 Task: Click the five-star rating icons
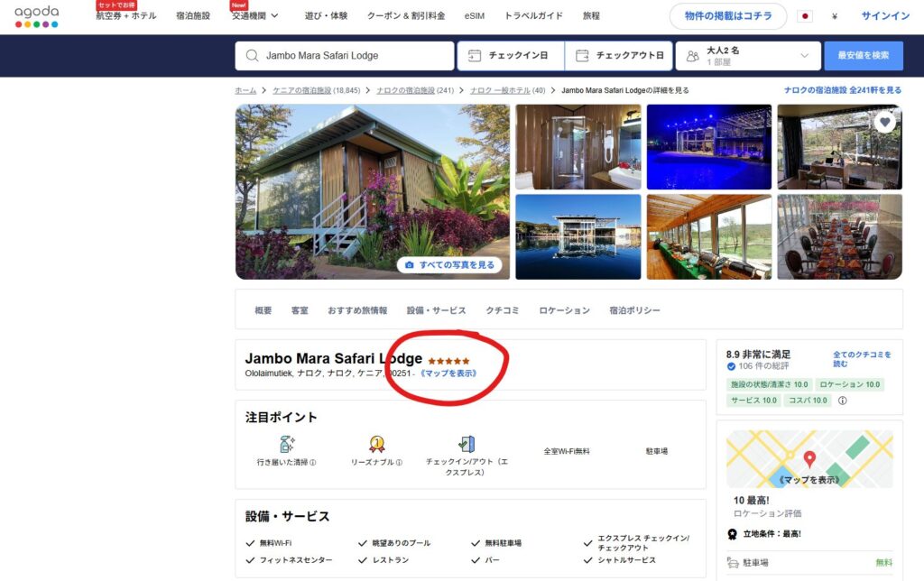pyautogui.click(x=449, y=361)
